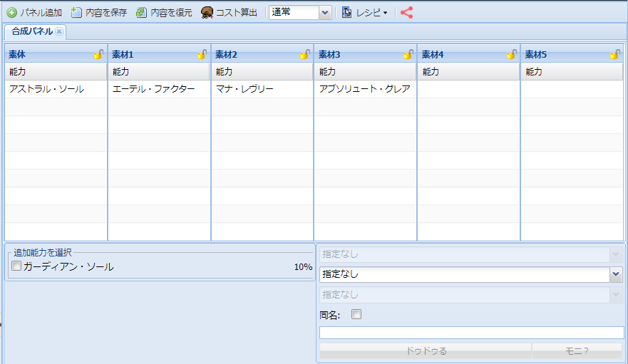
Task: Select マナ・レヴリー in 素材2 column
Action: [x=262, y=89]
